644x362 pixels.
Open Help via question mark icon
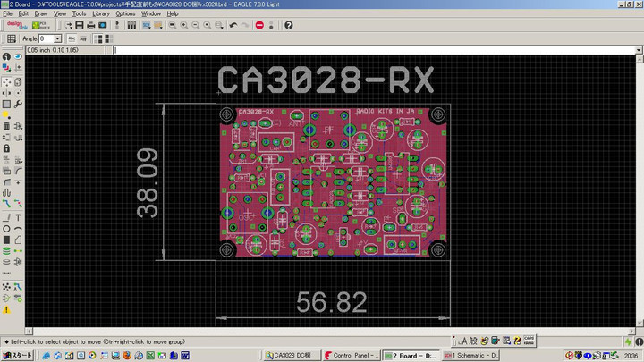289,25
